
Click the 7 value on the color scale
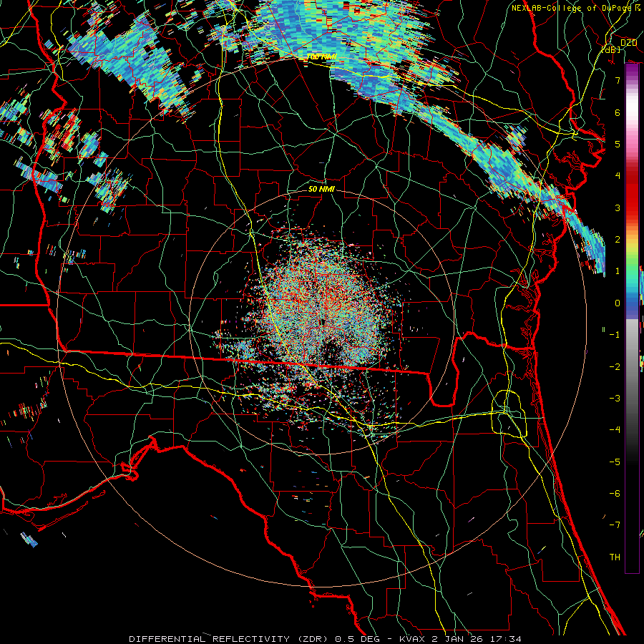click(x=618, y=80)
